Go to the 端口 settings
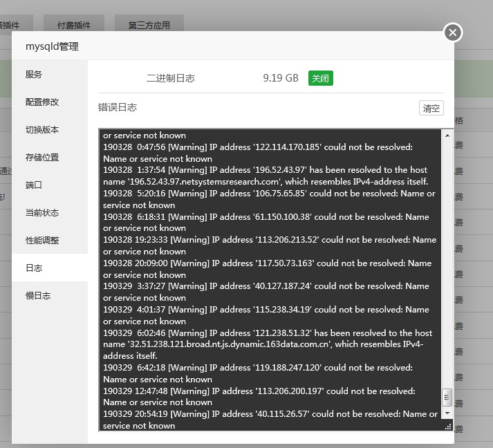The width and height of the screenshot is (493, 448). point(34,185)
